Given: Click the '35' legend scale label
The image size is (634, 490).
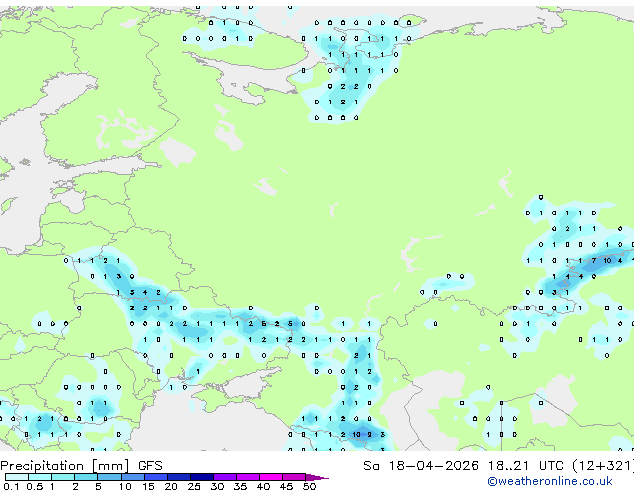Looking at the screenshot, I should [240, 486].
